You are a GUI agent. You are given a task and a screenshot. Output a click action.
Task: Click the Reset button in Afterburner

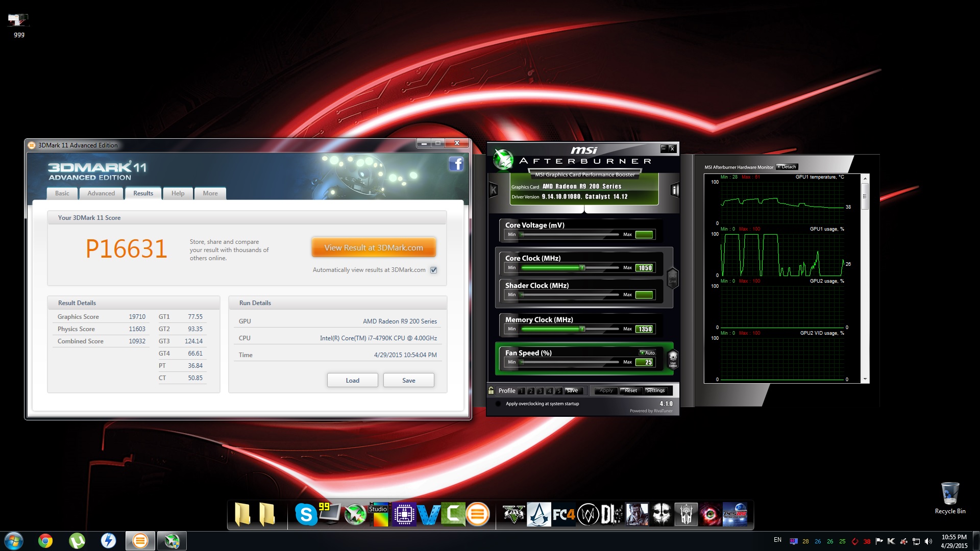[x=631, y=390]
